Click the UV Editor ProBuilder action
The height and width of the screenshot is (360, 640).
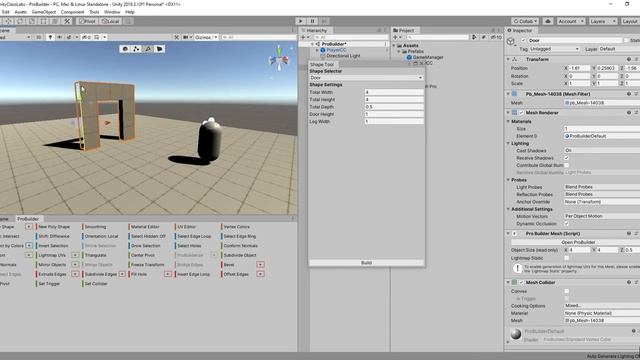(187, 227)
